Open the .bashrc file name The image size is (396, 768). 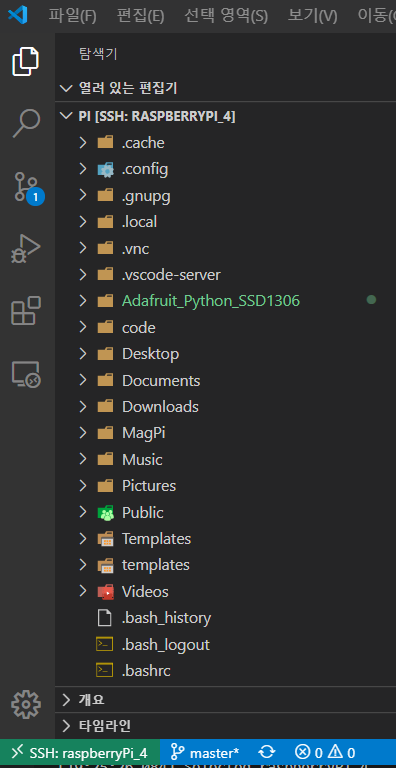click(146, 671)
